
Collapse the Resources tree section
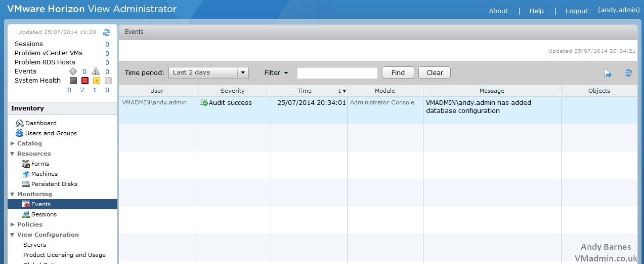[x=13, y=154]
